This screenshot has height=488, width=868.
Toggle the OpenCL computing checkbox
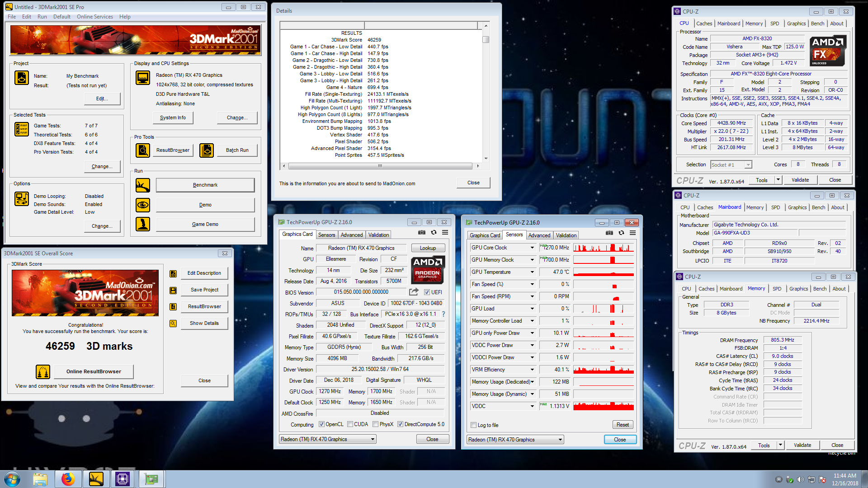click(x=321, y=424)
